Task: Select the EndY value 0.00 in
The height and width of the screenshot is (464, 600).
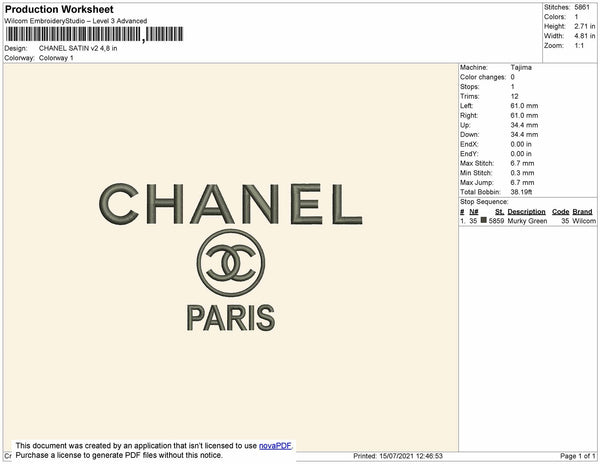Action: [521, 154]
